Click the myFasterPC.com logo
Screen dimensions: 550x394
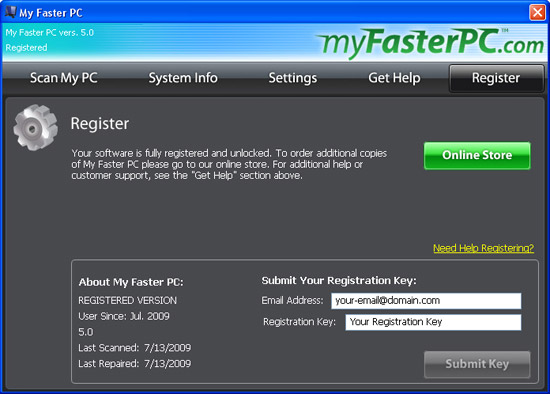pyautogui.click(x=430, y=43)
